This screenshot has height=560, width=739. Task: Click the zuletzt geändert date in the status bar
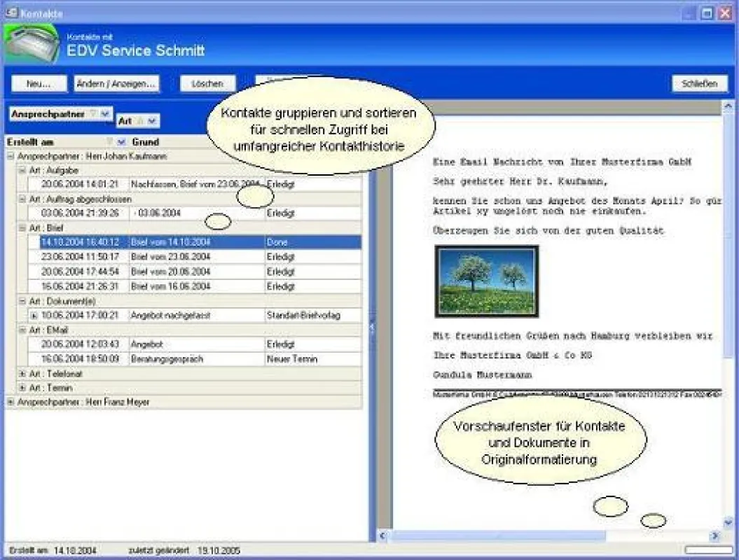(219, 550)
